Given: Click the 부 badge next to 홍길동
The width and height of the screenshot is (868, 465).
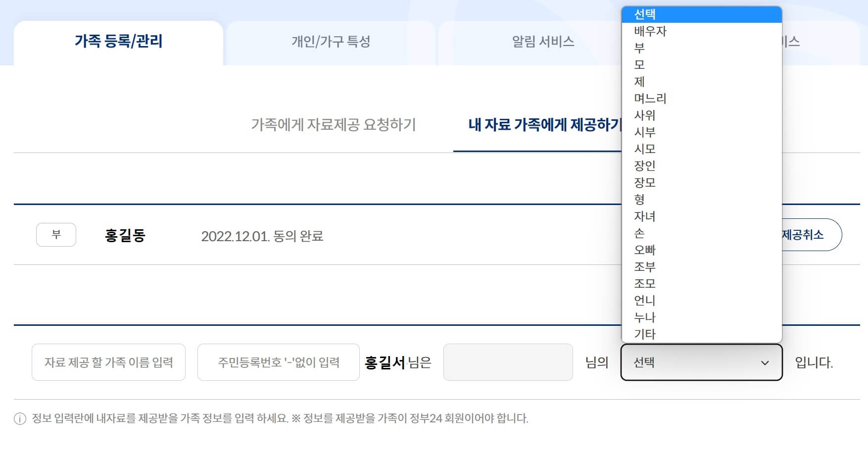Looking at the screenshot, I should [x=56, y=235].
